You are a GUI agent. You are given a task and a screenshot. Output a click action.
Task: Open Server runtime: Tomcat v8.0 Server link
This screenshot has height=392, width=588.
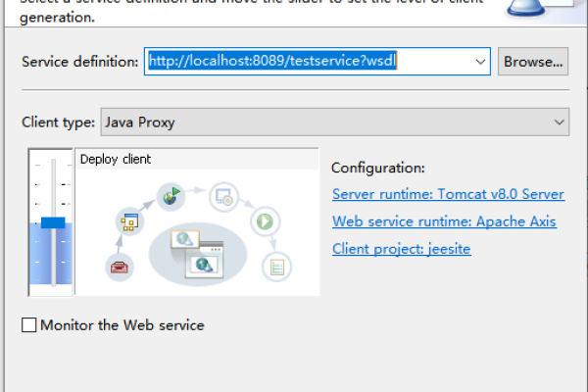pyautogui.click(x=449, y=194)
